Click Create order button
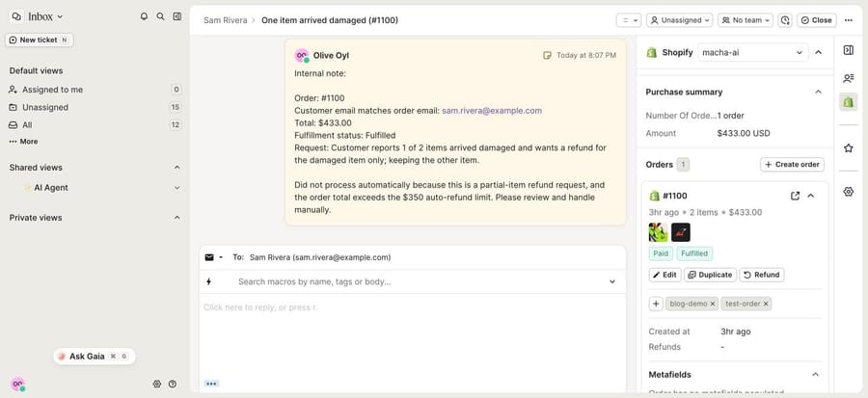868x398 pixels. tap(792, 165)
